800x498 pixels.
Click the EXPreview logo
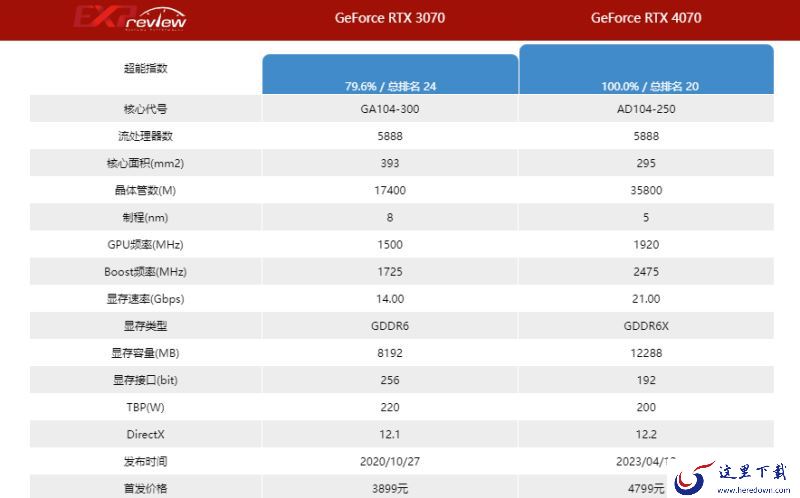click(130, 18)
